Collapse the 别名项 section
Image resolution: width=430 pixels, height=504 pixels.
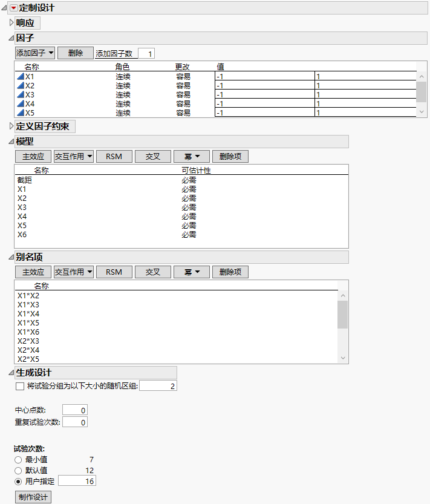tap(11, 257)
